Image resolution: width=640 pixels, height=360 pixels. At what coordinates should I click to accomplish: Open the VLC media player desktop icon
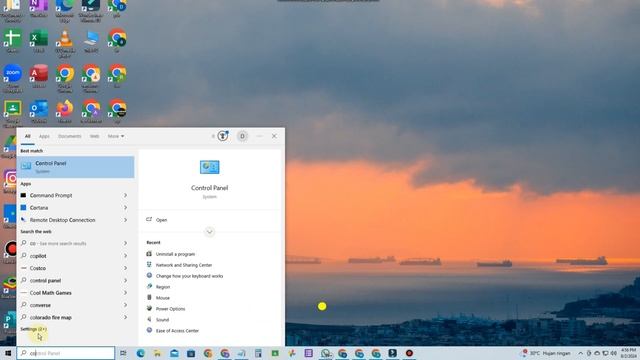[64, 43]
